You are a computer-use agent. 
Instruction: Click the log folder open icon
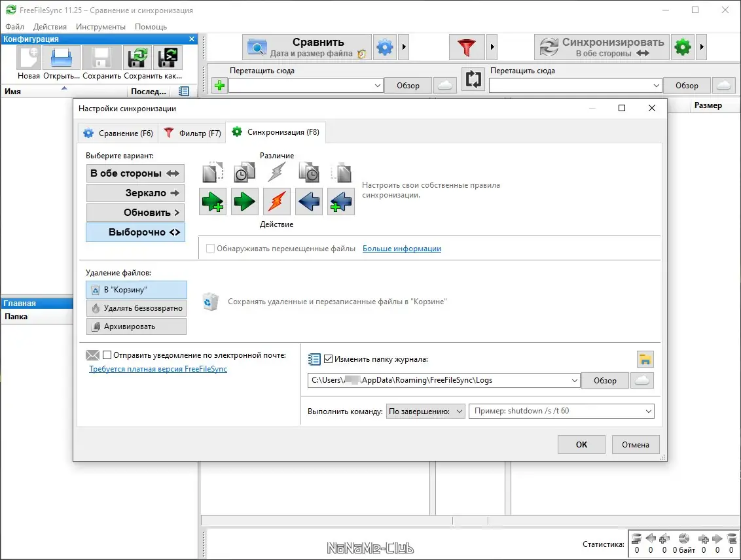pyautogui.click(x=645, y=359)
